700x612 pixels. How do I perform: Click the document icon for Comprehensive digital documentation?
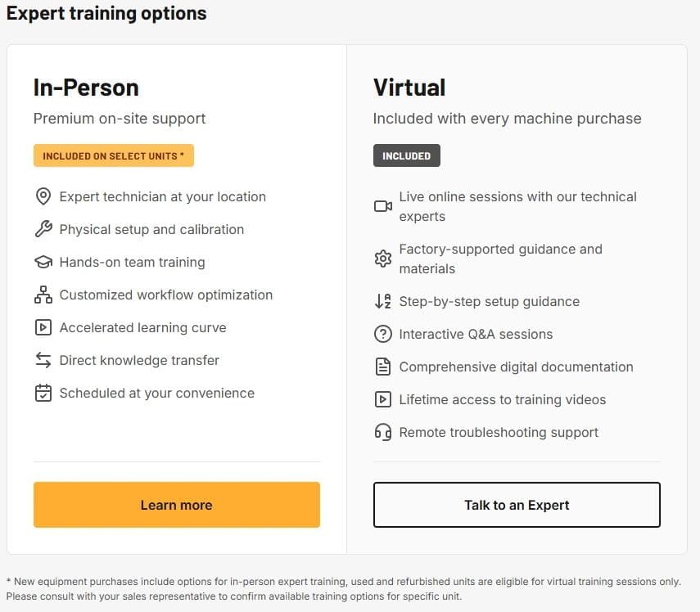click(x=382, y=367)
